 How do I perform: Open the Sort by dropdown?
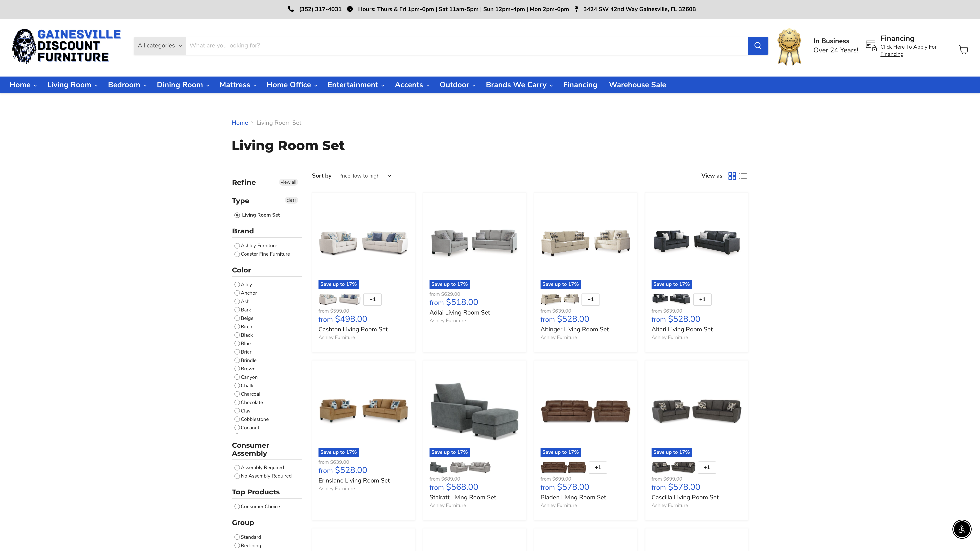coord(363,176)
